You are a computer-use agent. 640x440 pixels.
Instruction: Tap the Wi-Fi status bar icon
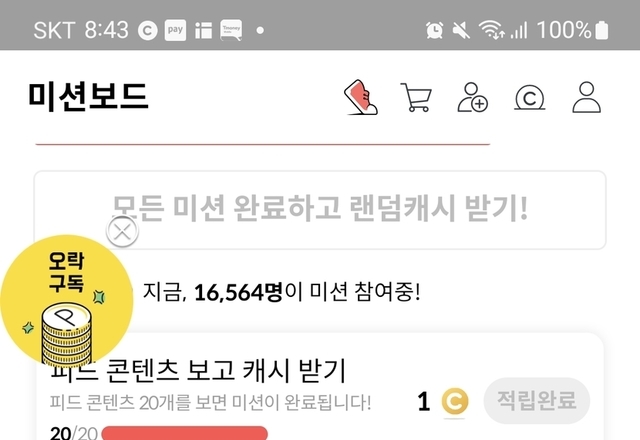[491, 30]
